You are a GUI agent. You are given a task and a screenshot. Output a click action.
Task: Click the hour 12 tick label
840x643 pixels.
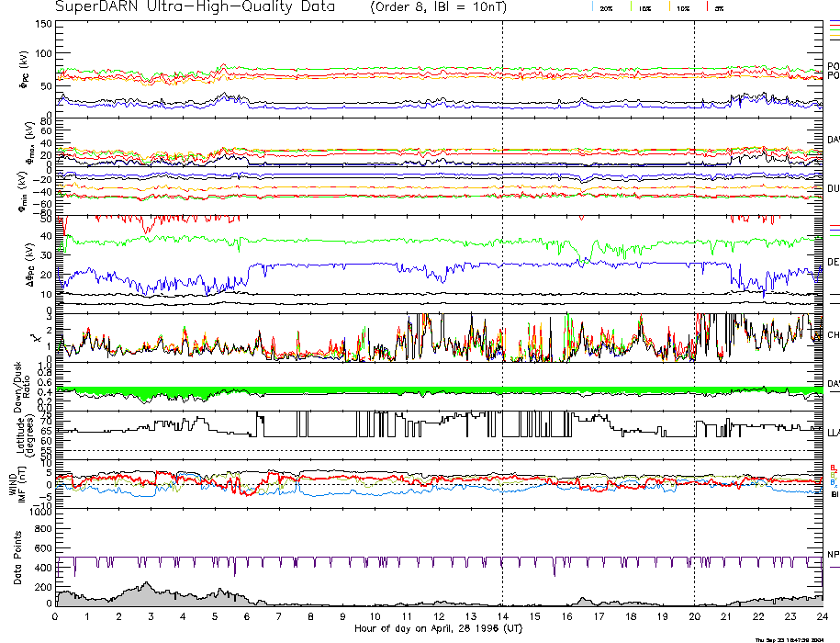[x=438, y=617]
